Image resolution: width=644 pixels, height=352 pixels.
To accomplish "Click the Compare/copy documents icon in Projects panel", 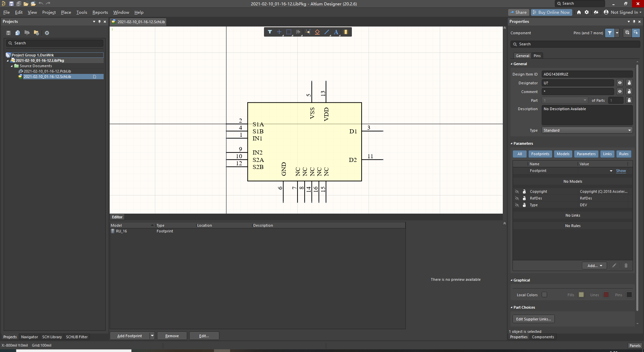I will coord(17,33).
